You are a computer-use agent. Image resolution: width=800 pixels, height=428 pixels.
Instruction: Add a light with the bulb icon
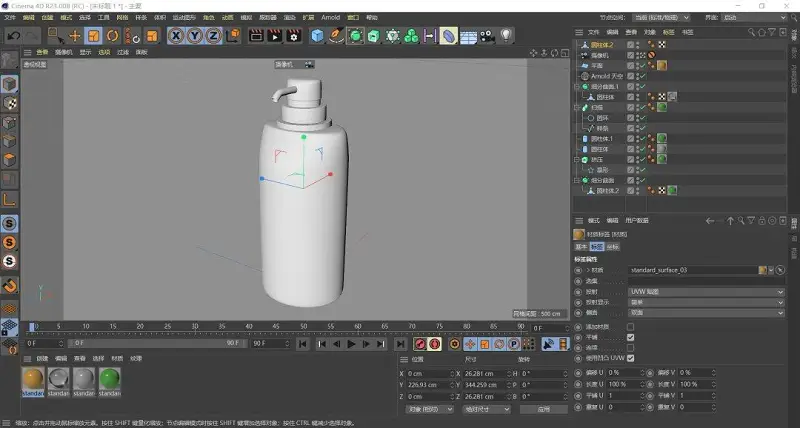pos(506,35)
